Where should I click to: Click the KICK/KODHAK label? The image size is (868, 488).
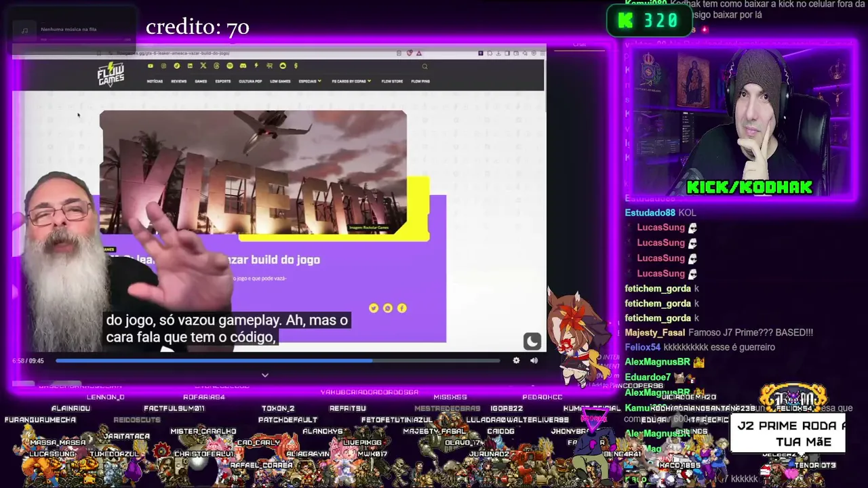pos(749,187)
